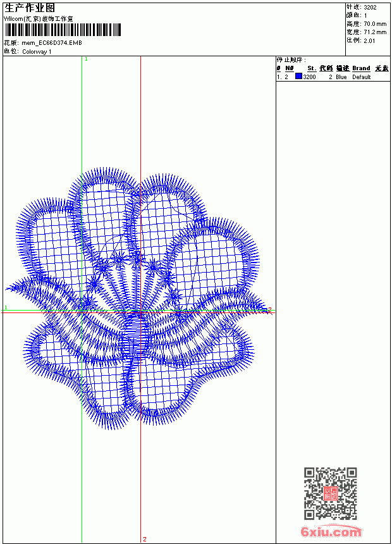
Task: Click the 71.2 mm width value
Action: coord(375,32)
